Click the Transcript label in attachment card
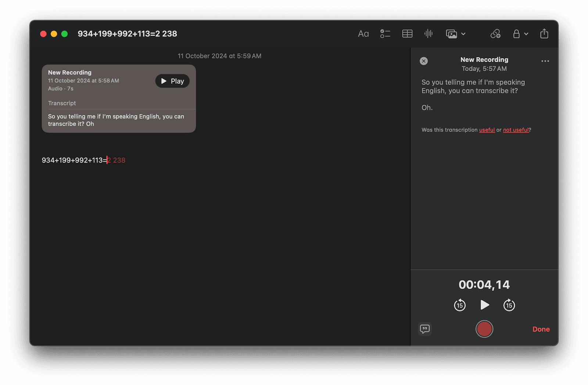The image size is (588, 385). 62,103
